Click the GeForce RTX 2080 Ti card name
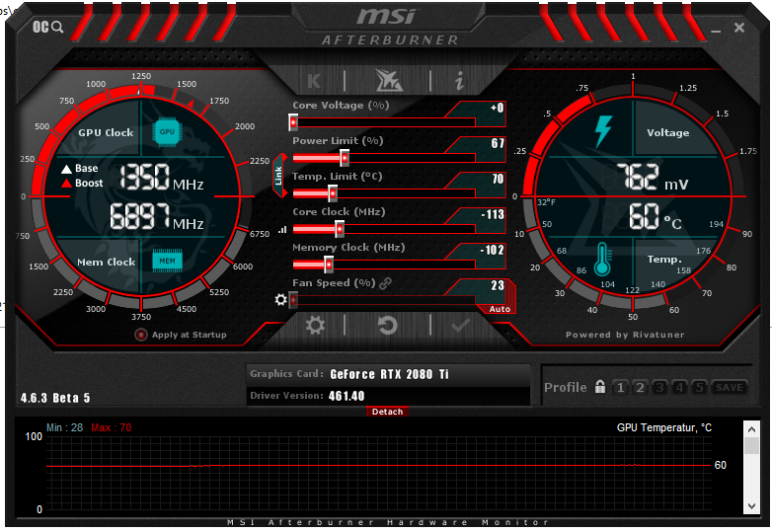The image size is (772, 532). coord(389,374)
